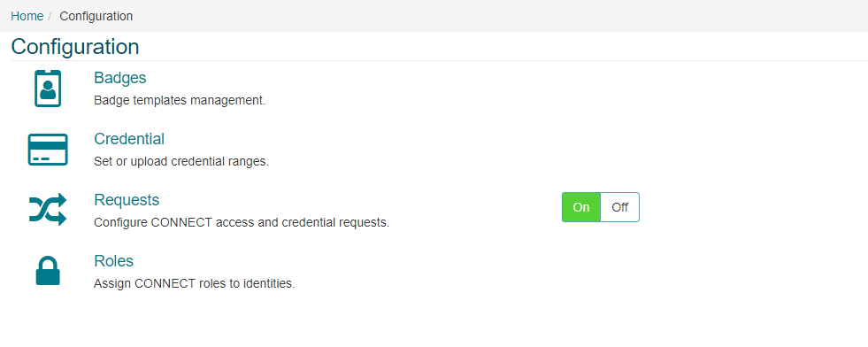Click the Roles padlock icon

[x=48, y=271]
